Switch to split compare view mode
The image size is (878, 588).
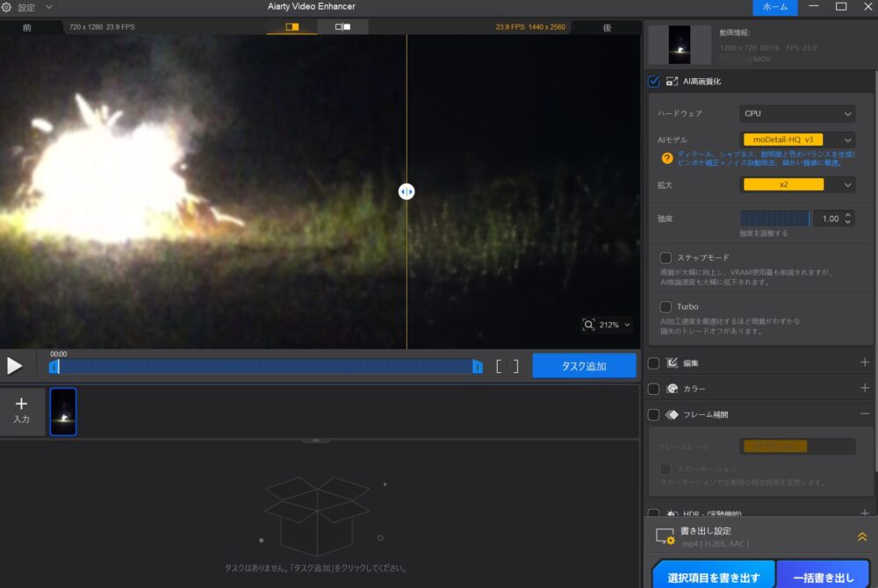pos(292,27)
